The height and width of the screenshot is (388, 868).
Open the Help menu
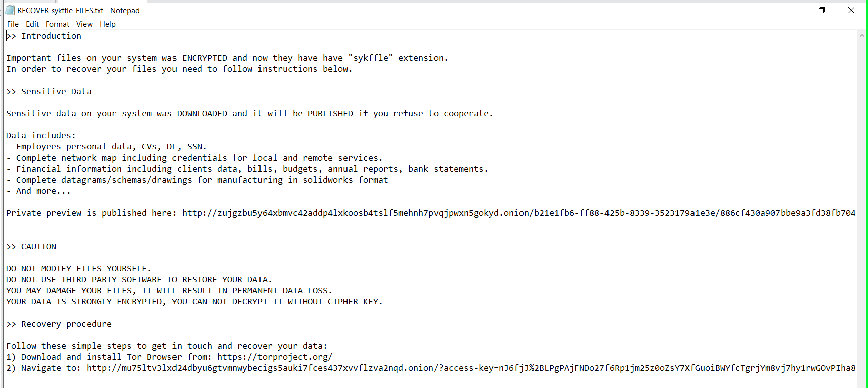[107, 24]
